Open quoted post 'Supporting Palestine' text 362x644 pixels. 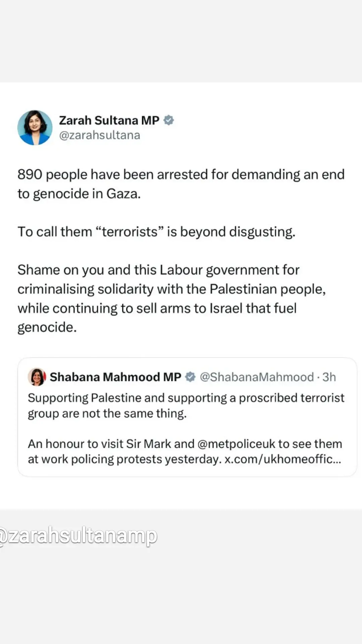(186, 405)
